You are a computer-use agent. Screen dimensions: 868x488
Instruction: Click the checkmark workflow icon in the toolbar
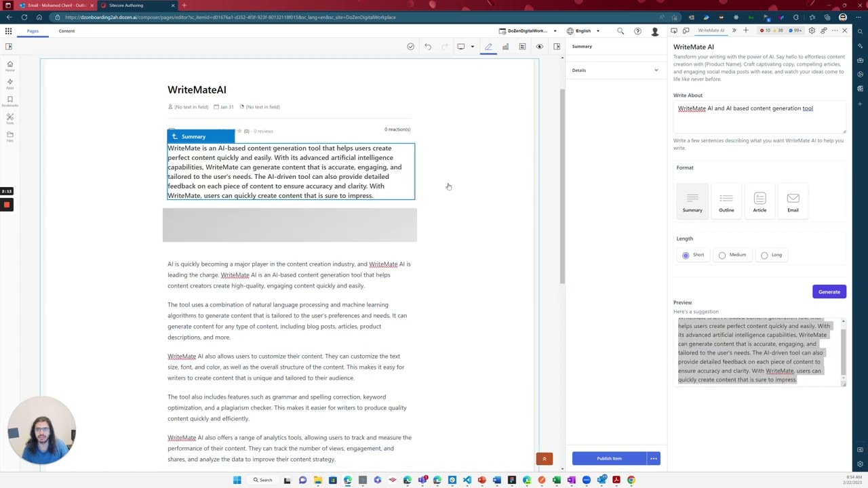410,47
